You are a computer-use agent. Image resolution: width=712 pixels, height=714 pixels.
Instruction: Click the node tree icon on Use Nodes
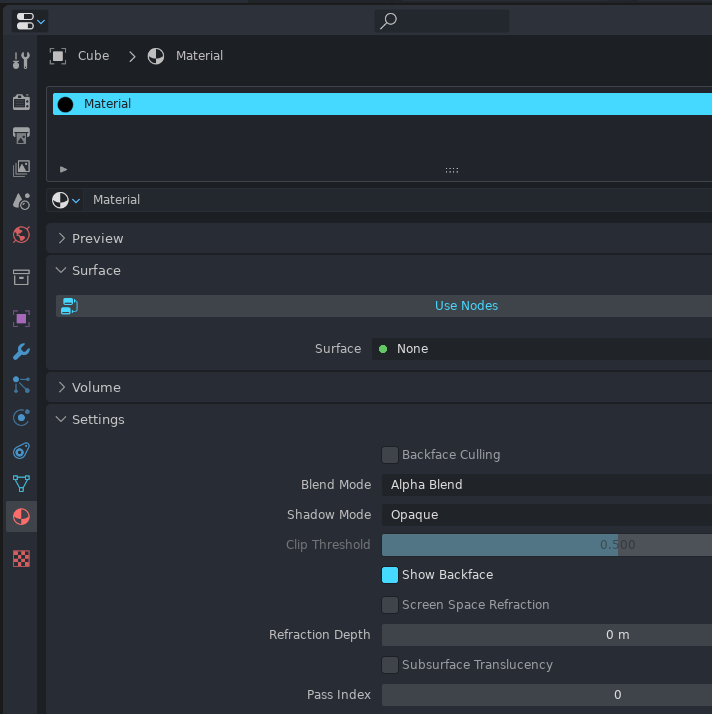[69, 306]
